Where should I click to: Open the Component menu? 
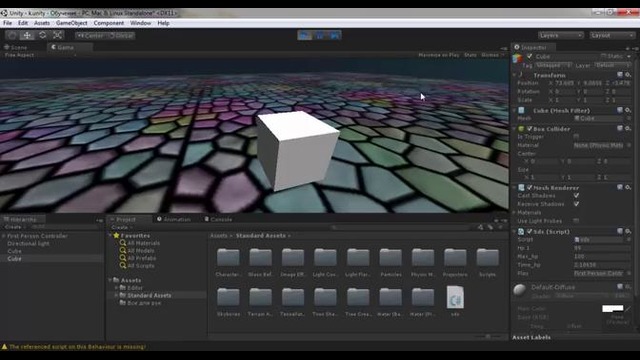pos(109,23)
